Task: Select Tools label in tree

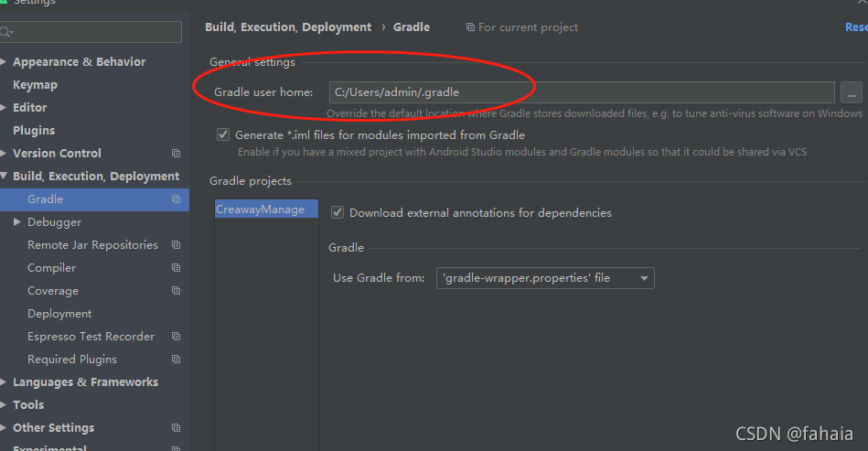Action: click(28, 405)
